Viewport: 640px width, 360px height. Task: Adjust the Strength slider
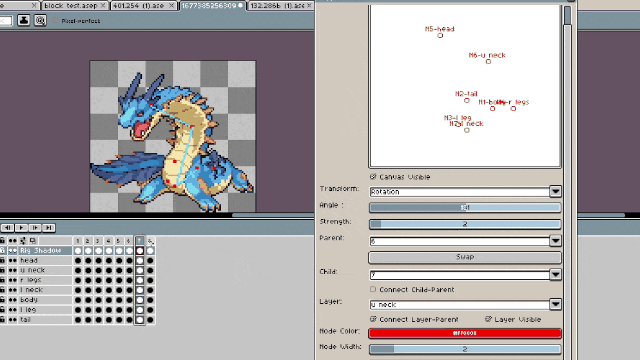pyautogui.click(x=465, y=224)
